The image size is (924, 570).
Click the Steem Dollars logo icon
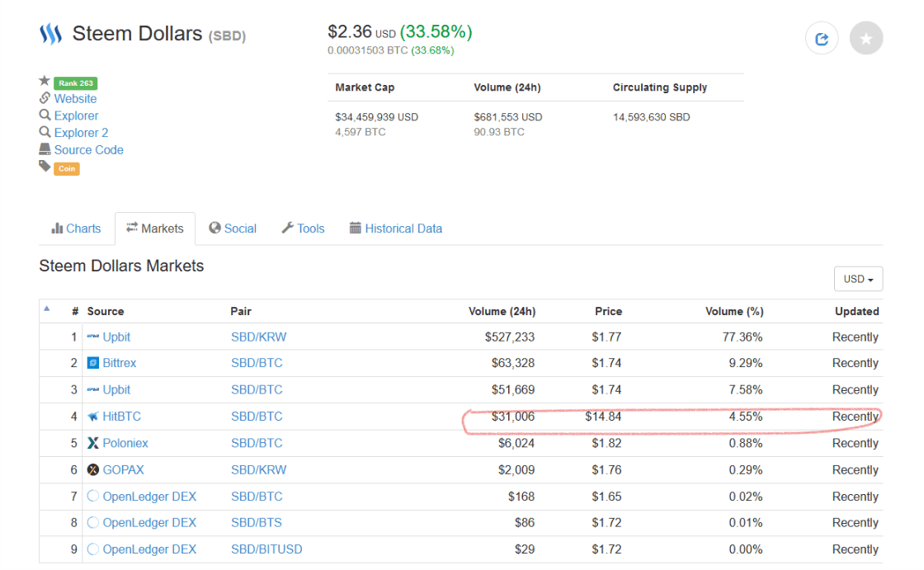pyautogui.click(x=50, y=34)
